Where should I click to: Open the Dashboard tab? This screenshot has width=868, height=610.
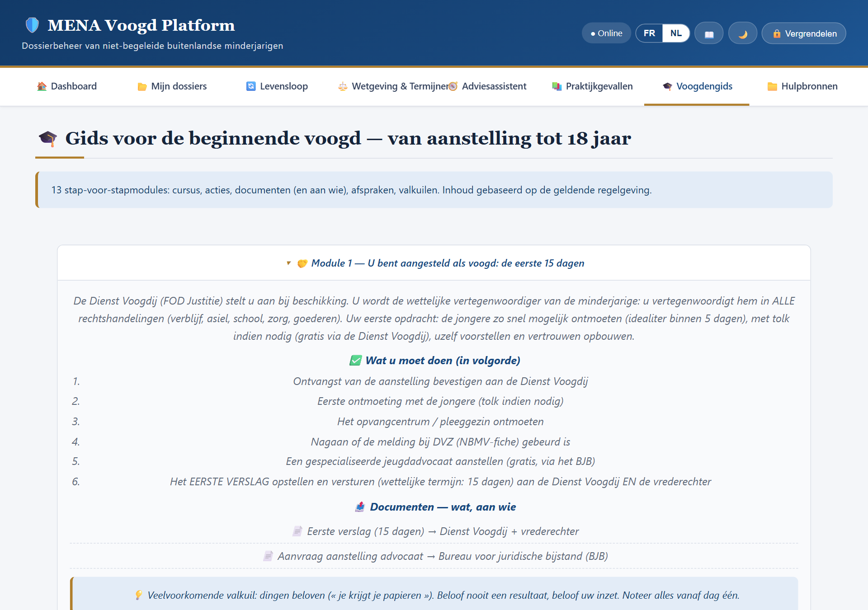click(67, 86)
